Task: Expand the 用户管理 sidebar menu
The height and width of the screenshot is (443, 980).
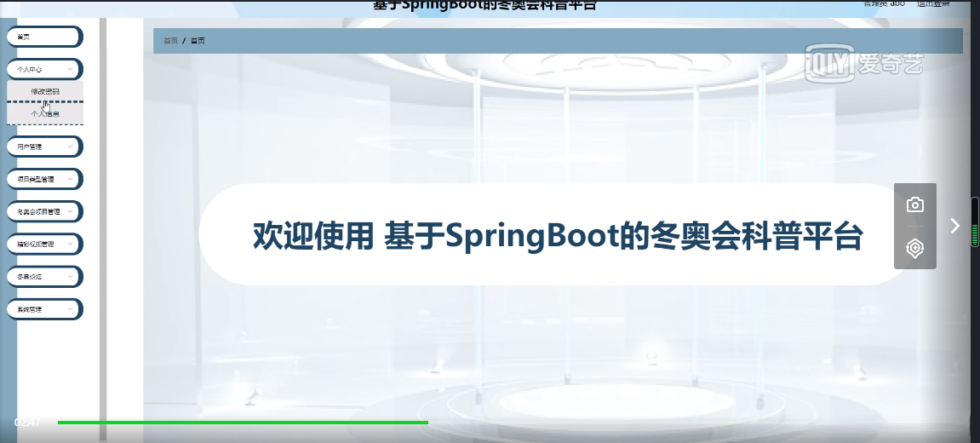Action: (x=44, y=147)
